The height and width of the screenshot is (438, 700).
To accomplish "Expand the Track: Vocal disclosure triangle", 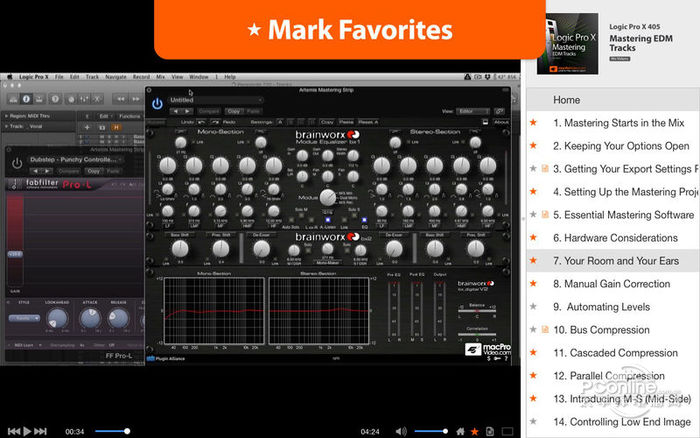I will [x=6, y=126].
